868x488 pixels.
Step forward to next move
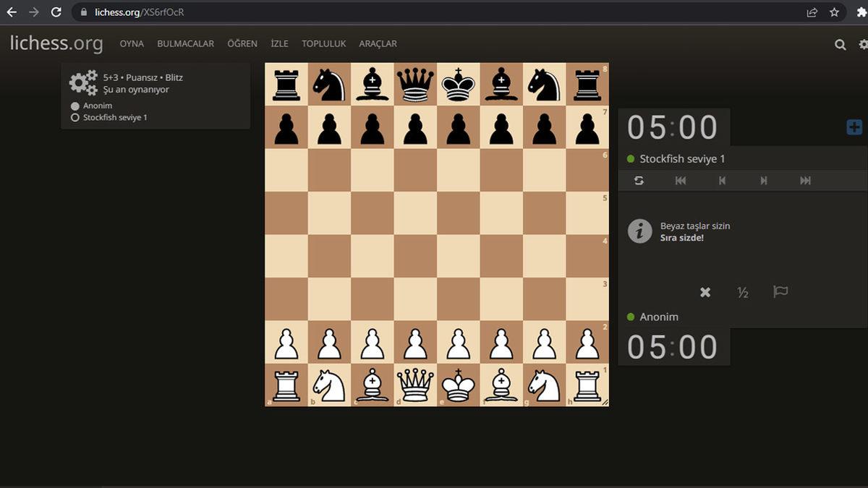pos(764,181)
